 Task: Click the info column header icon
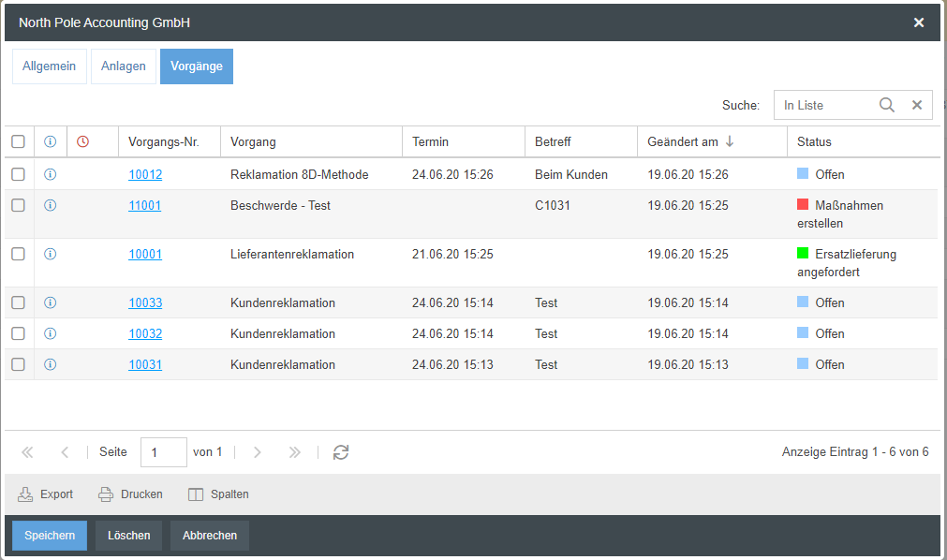51,140
